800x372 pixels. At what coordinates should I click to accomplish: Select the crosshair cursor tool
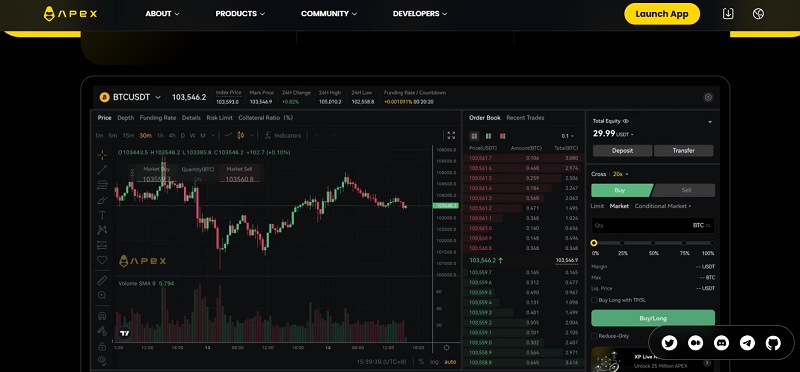click(102, 155)
